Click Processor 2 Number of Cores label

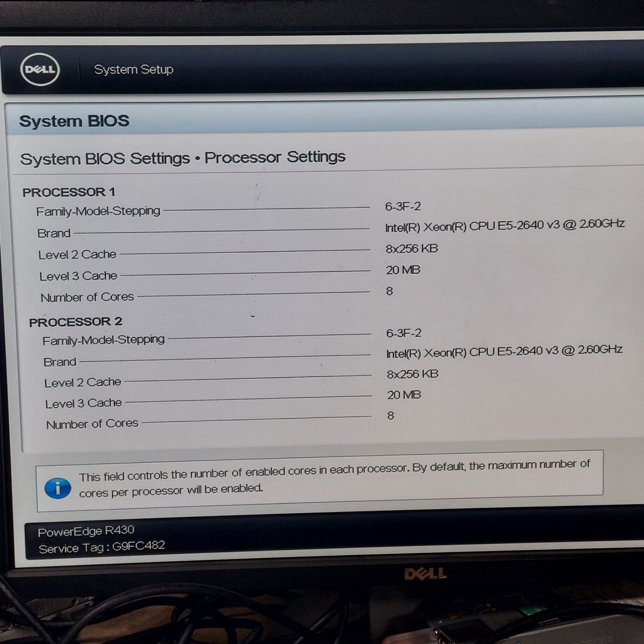point(92,424)
